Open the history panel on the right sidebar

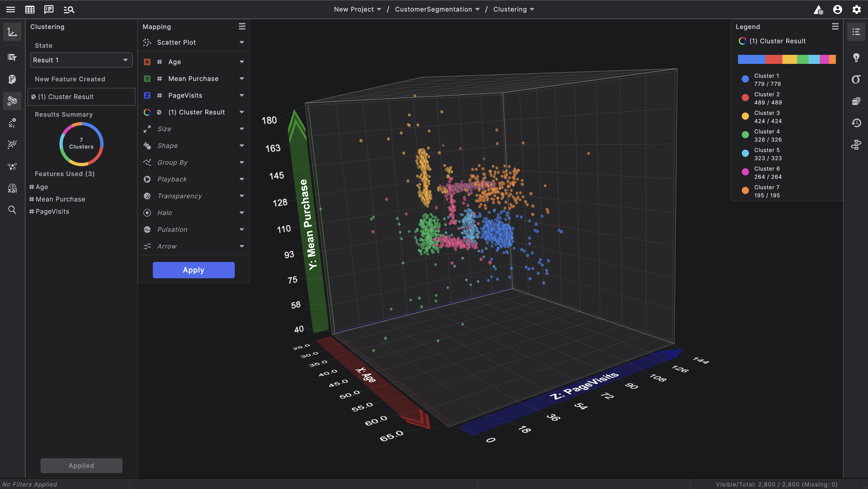pos(856,123)
